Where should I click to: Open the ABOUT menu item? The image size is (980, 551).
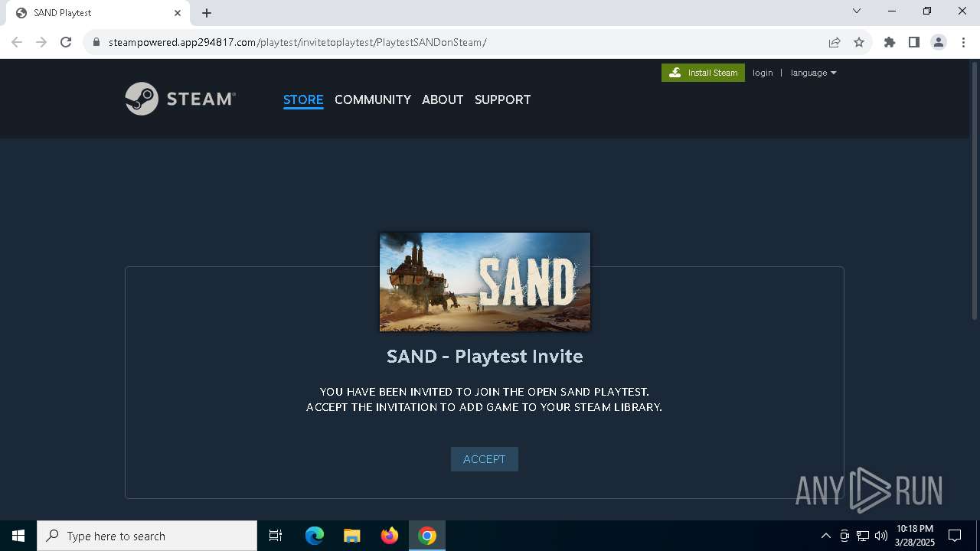(443, 99)
